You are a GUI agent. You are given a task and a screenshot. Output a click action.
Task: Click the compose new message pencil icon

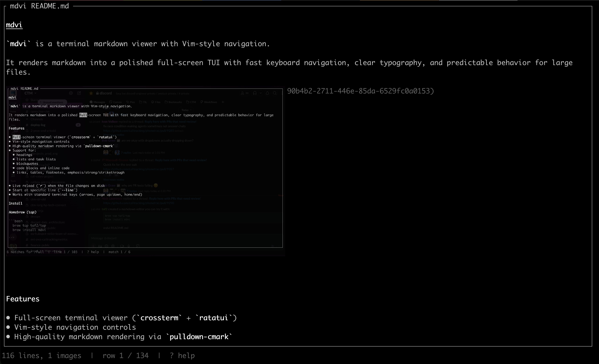click(x=79, y=93)
